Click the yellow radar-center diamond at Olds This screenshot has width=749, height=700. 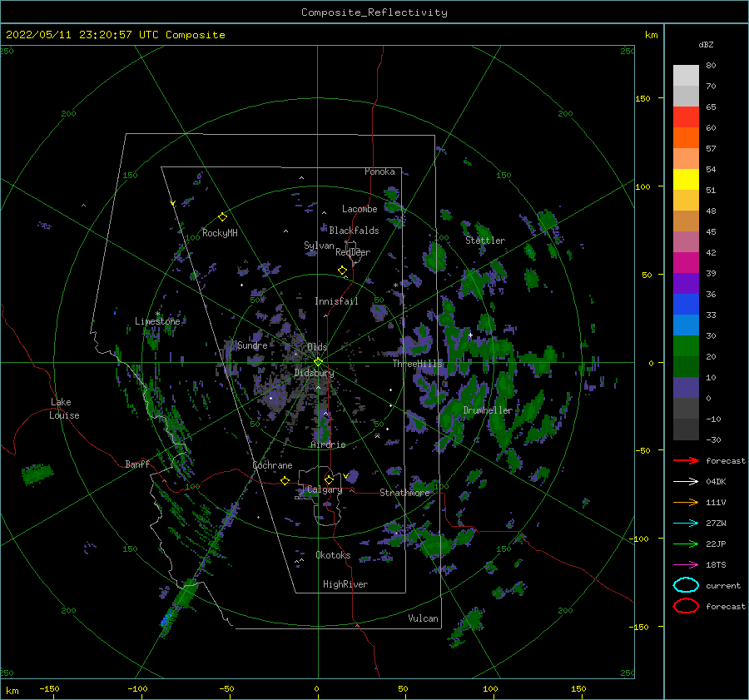(x=318, y=362)
